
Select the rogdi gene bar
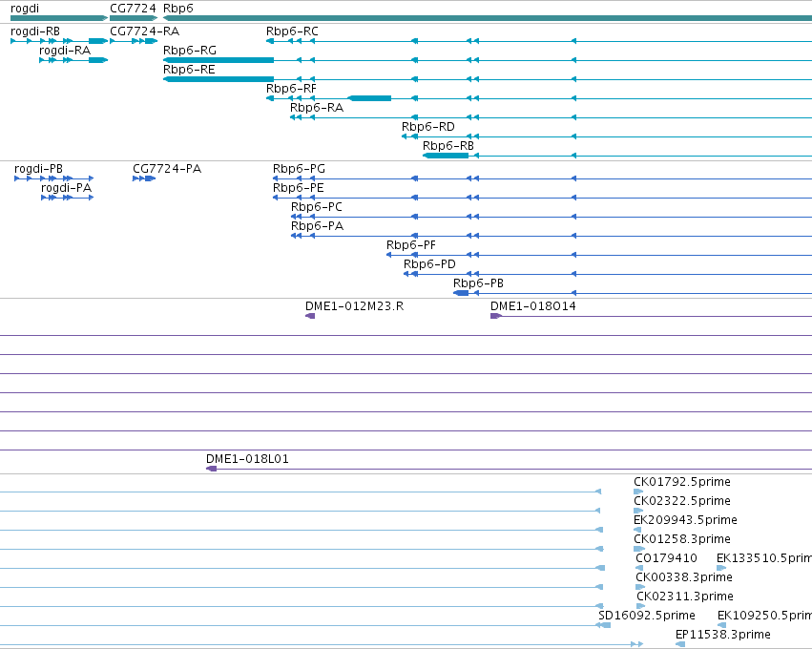click(59, 18)
